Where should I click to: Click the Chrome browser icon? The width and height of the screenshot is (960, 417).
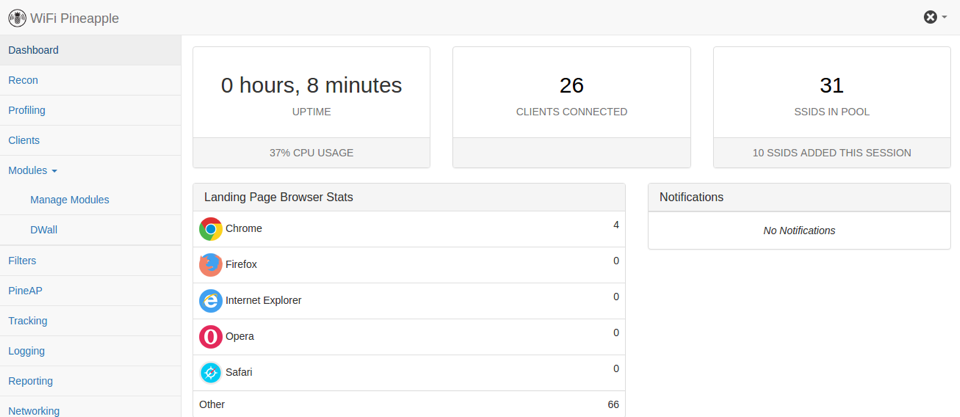point(211,229)
